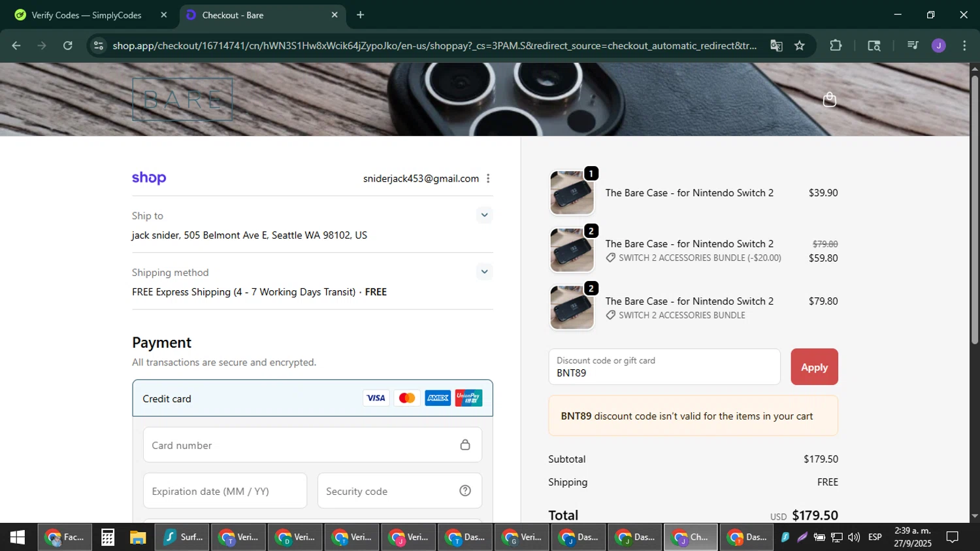
Task: Select the Credit card payment option
Action: [312, 398]
